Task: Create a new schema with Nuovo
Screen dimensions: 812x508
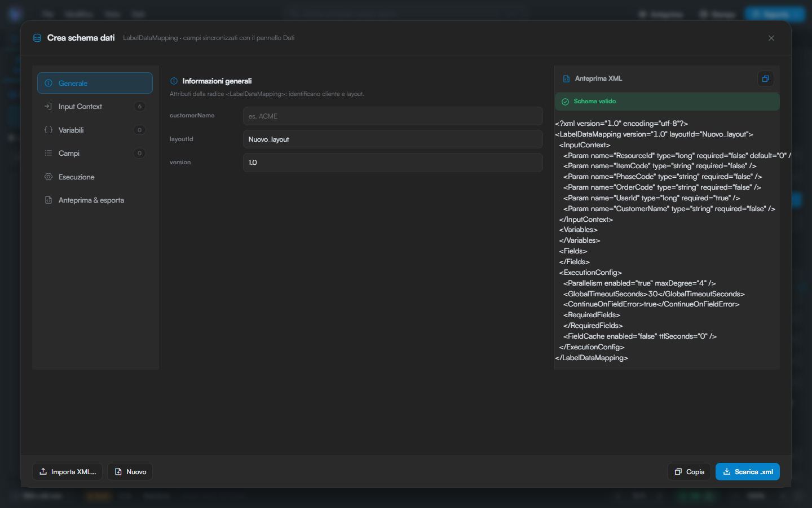Action: coord(130,471)
